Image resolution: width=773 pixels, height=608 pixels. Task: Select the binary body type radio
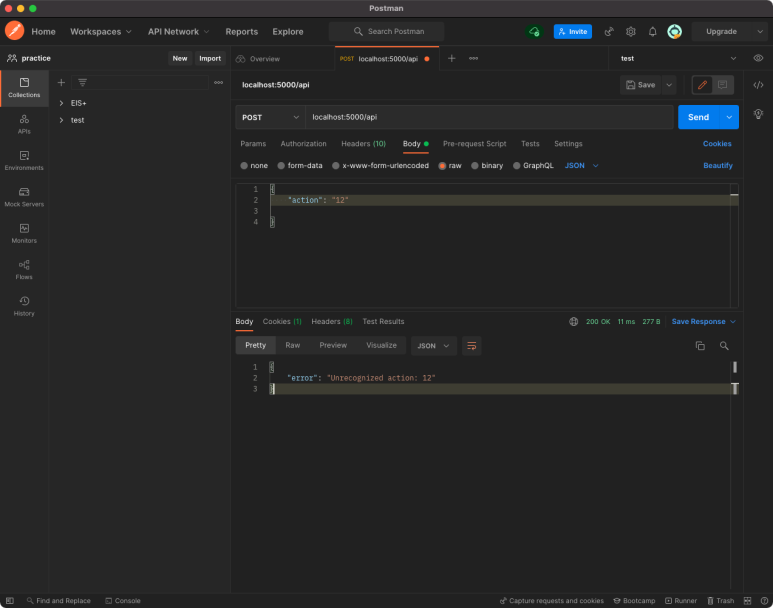click(x=475, y=166)
